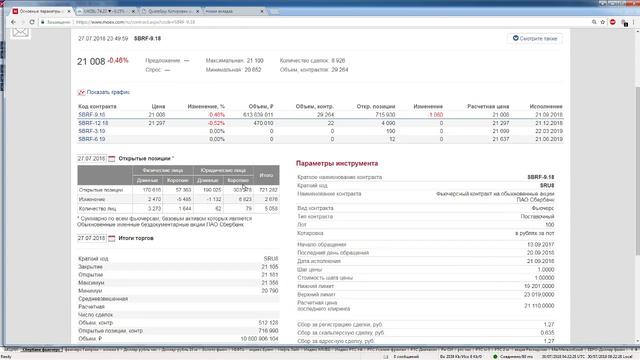Open the SBRF-3.19 contract link

(91, 131)
